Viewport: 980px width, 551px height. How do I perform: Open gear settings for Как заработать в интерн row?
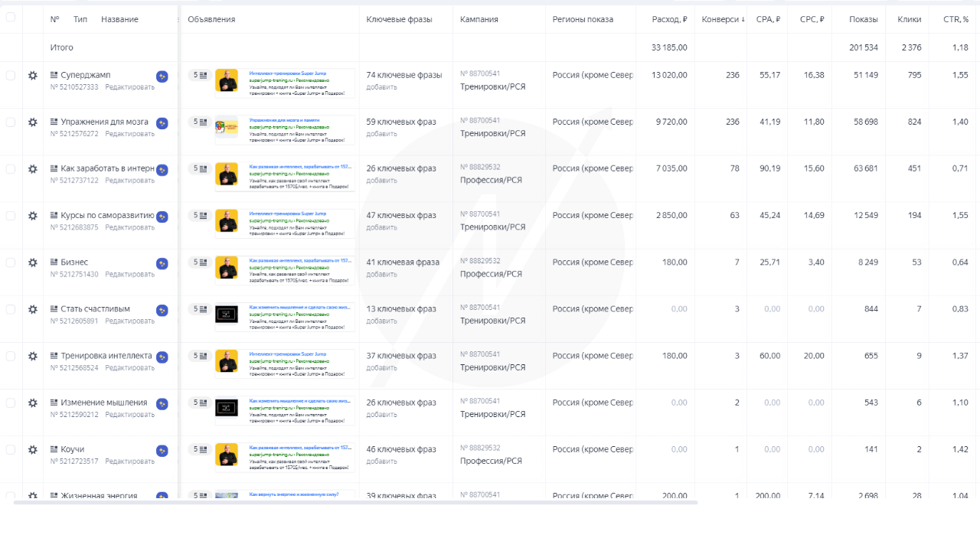(x=32, y=169)
